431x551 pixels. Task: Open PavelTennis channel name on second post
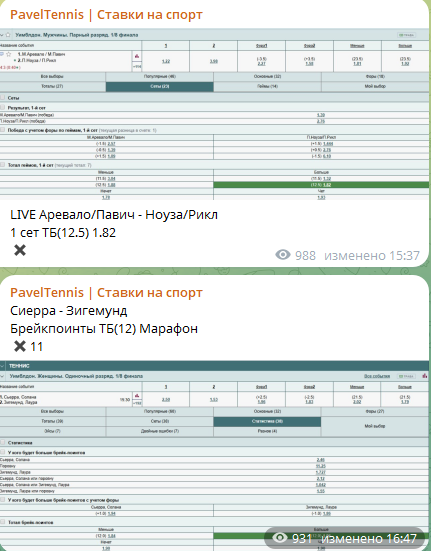(x=106, y=292)
